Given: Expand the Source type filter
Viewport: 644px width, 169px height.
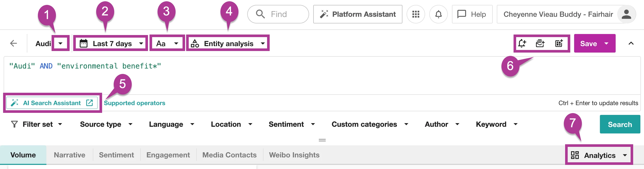Looking at the screenshot, I should pyautogui.click(x=106, y=124).
